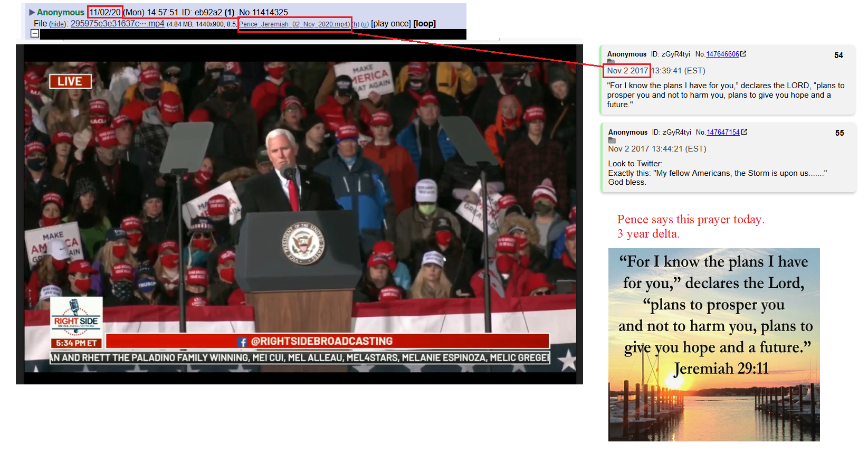Viewport: 868px width, 462px height.
Task: Click the Right Side Broadcasting logo in video
Action: 77,317
